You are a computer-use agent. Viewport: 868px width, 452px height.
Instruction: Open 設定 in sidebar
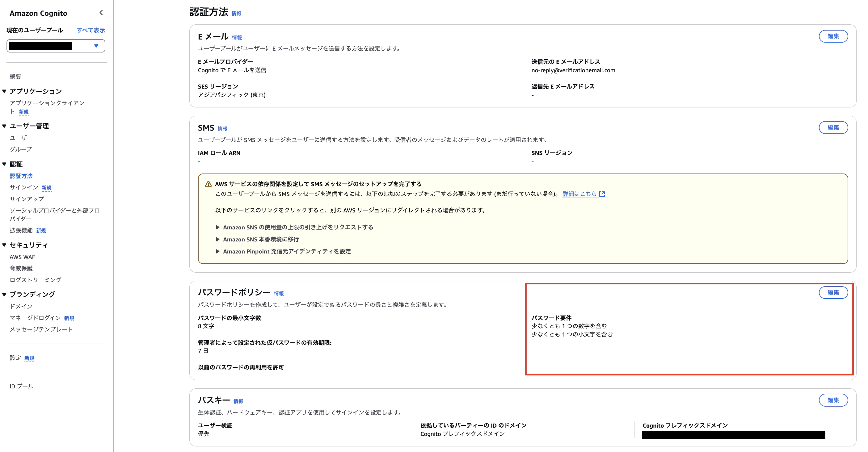coord(15,358)
